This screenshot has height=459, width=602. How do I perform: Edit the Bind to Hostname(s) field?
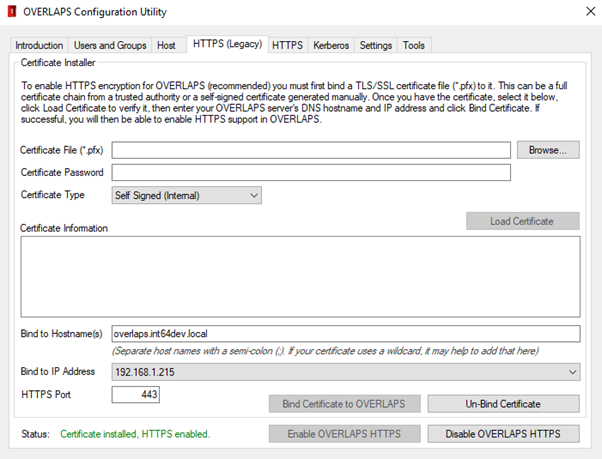346,334
